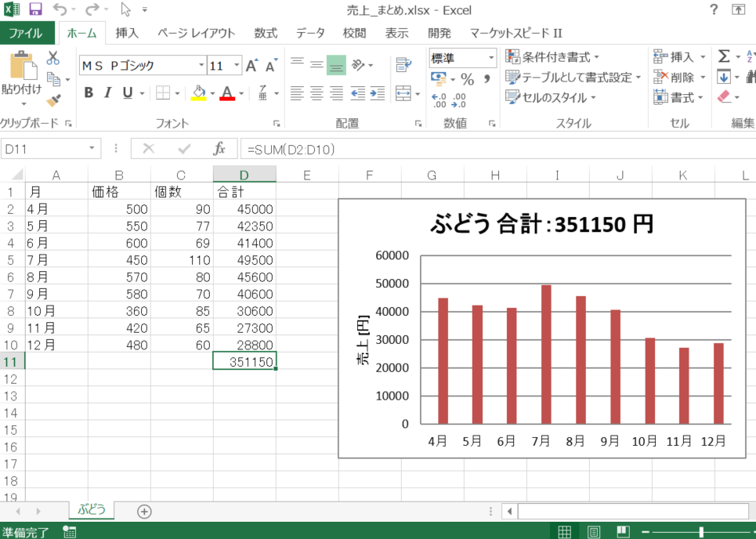Viewport: 756px width, 539px height.
Task: Apply percent style
Action: (467, 78)
